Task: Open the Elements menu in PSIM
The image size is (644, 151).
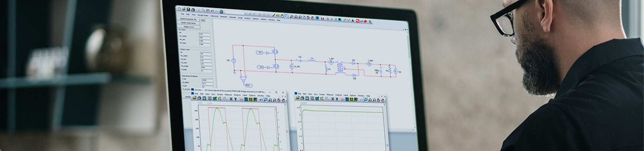Action: click(224, 17)
